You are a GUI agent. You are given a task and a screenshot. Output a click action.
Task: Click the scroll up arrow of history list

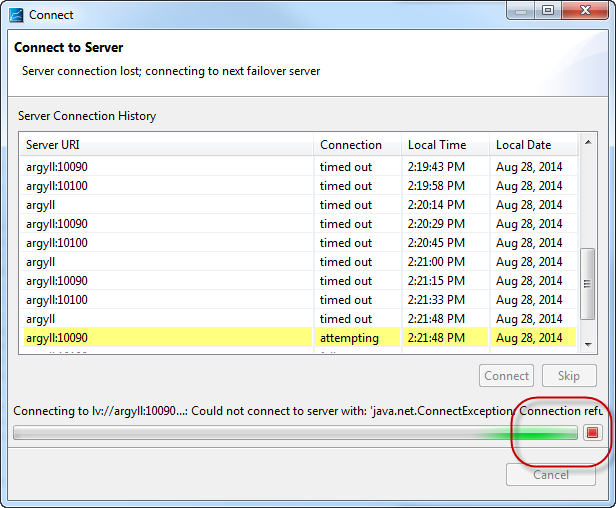(x=588, y=142)
